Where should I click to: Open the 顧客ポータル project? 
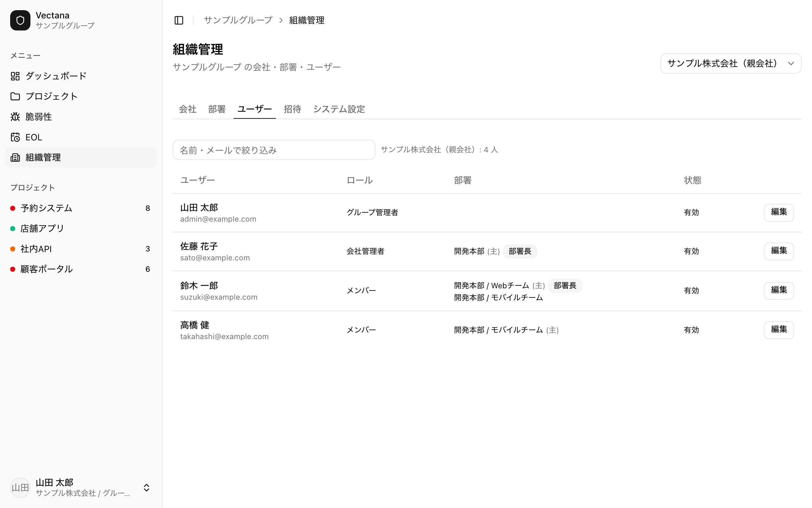tap(81, 269)
